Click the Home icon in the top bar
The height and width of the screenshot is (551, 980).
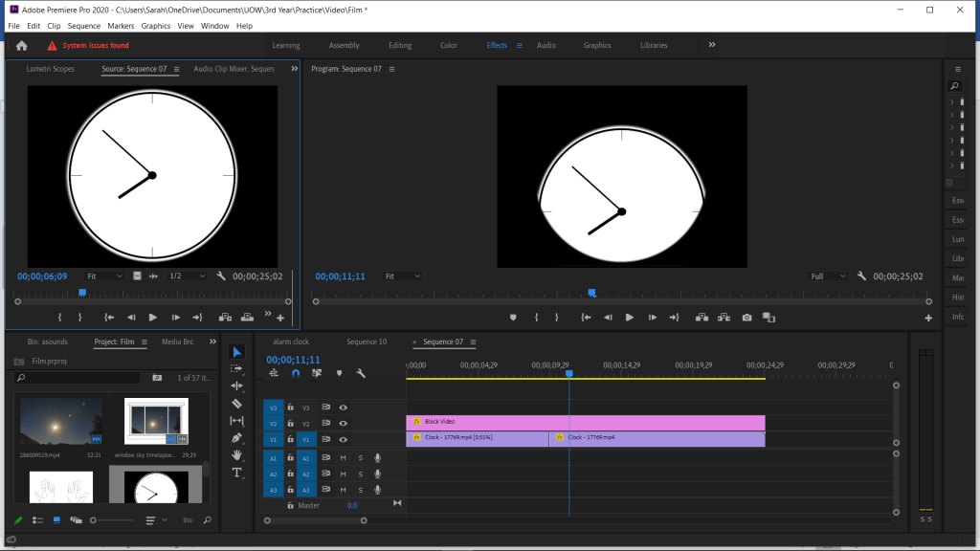21,45
